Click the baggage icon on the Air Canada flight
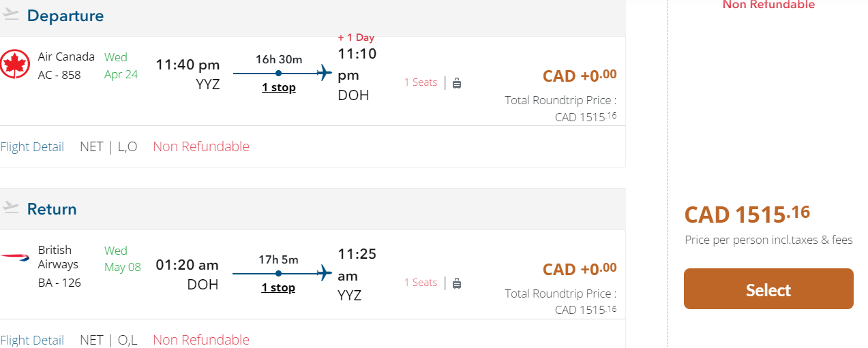 point(457,83)
